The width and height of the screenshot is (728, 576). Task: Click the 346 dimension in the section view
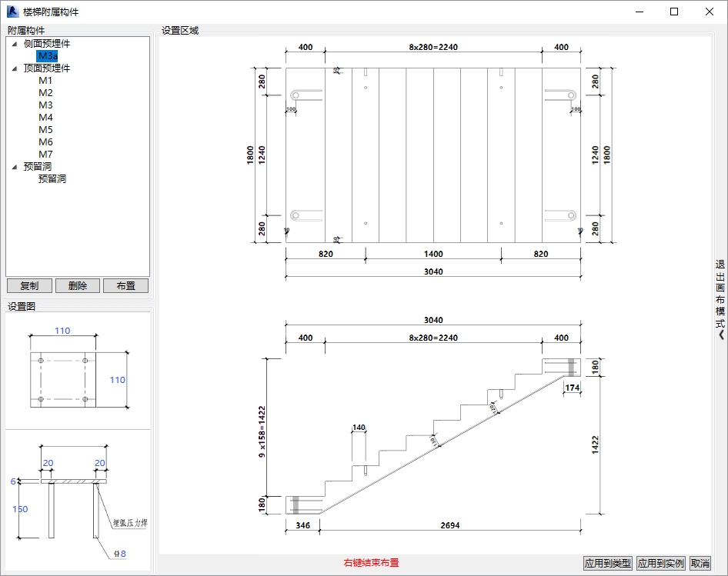point(302,525)
